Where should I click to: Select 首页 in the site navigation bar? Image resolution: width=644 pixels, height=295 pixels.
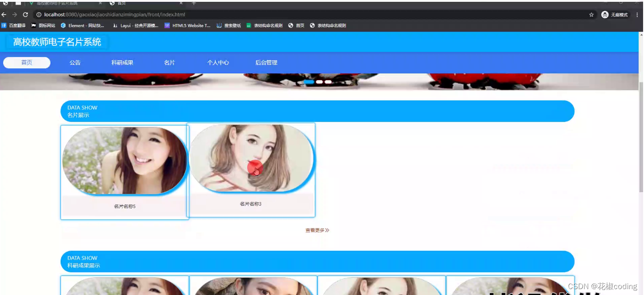[x=27, y=63]
